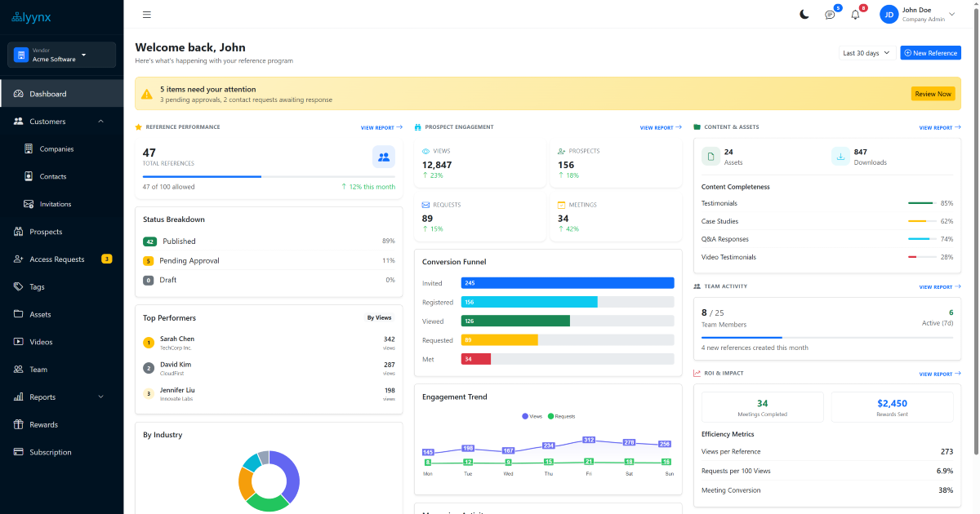This screenshot has width=980, height=514.
Task: Open the chat messages icon
Action: click(830, 15)
